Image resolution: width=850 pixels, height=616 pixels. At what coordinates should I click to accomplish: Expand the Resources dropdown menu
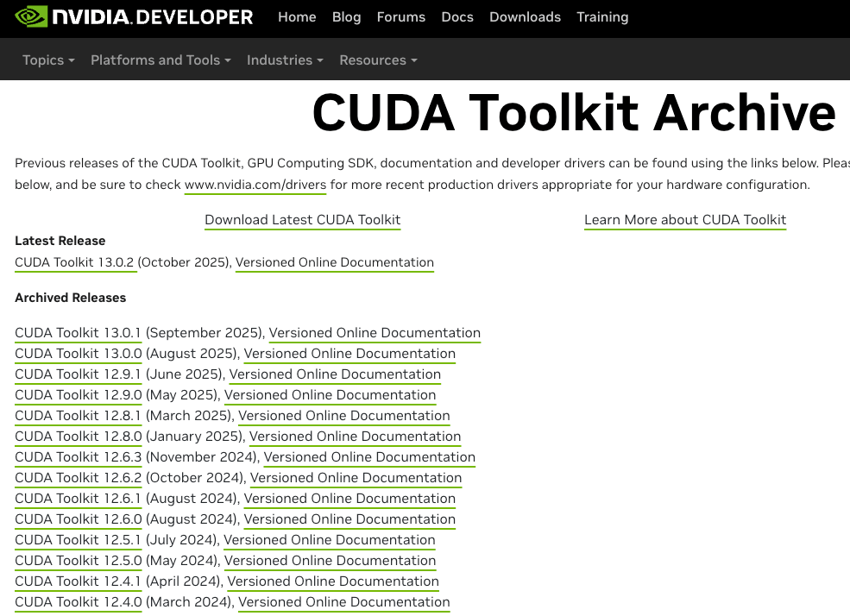pyautogui.click(x=378, y=60)
